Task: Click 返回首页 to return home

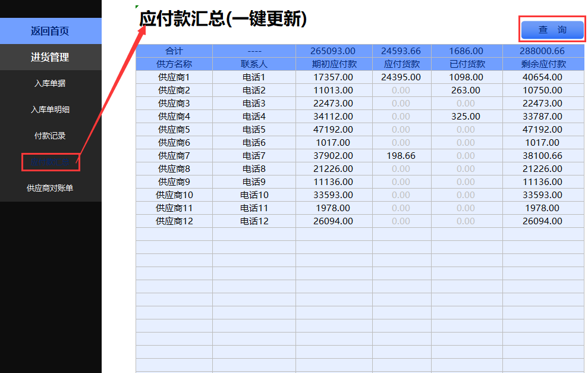Action: (51, 31)
